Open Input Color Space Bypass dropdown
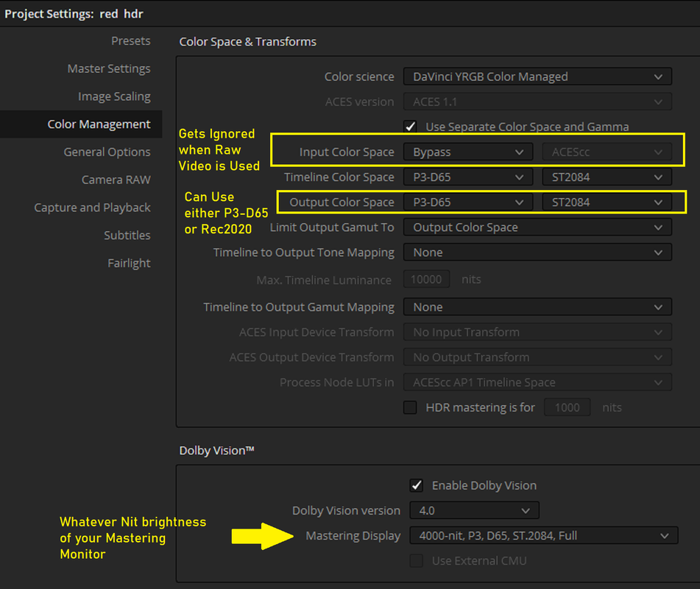This screenshot has width=700, height=589. point(468,152)
